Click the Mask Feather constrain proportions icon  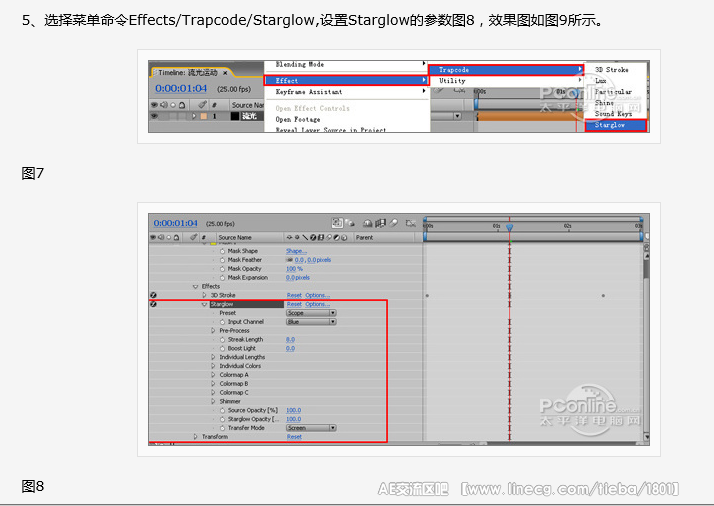(290, 260)
